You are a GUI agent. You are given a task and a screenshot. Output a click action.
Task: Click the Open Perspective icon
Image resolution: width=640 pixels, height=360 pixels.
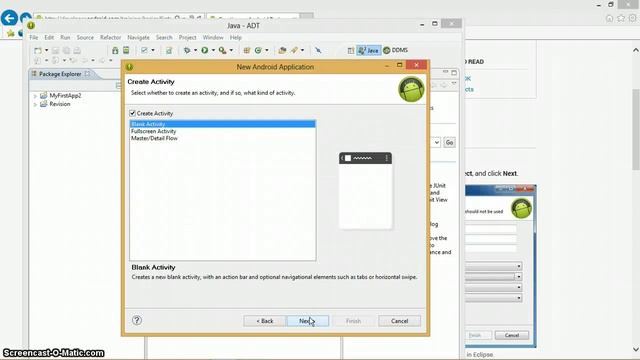pyautogui.click(x=351, y=50)
